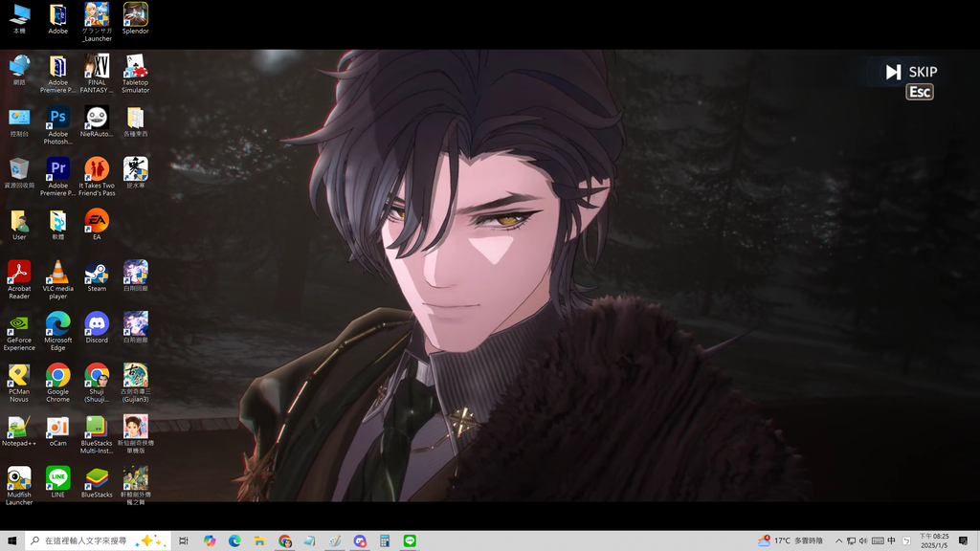
Task: Switch to the Chrome taskbar window
Action: click(285, 541)
